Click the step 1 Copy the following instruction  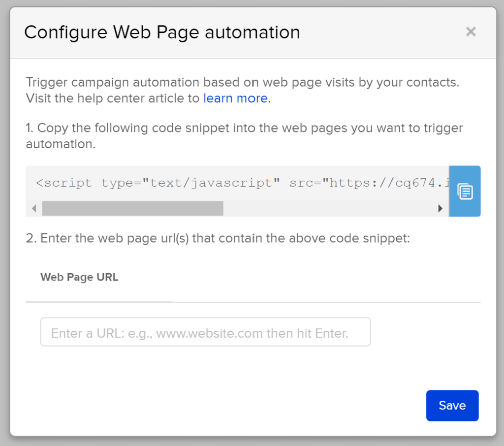[x=244, y=136]
